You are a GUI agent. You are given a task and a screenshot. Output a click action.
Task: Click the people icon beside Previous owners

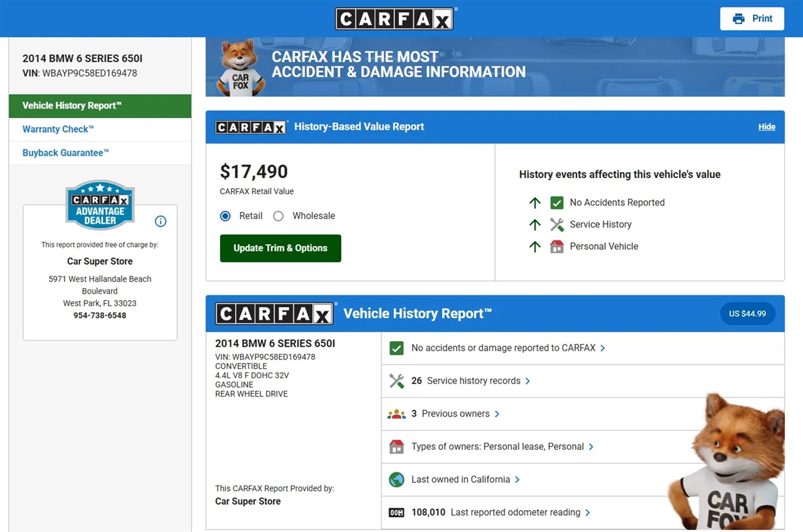click(x=396, y=414)
